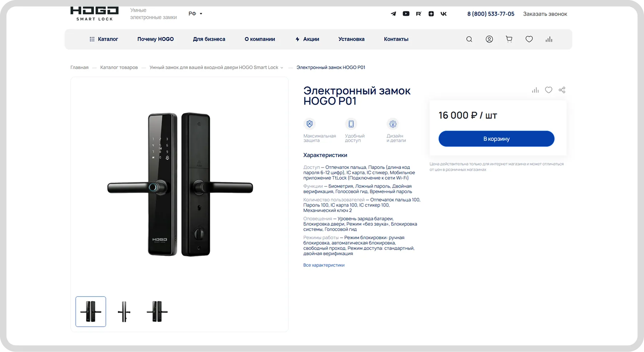Share the product via share icon
The image size is (644, 352).
(562, 90)
